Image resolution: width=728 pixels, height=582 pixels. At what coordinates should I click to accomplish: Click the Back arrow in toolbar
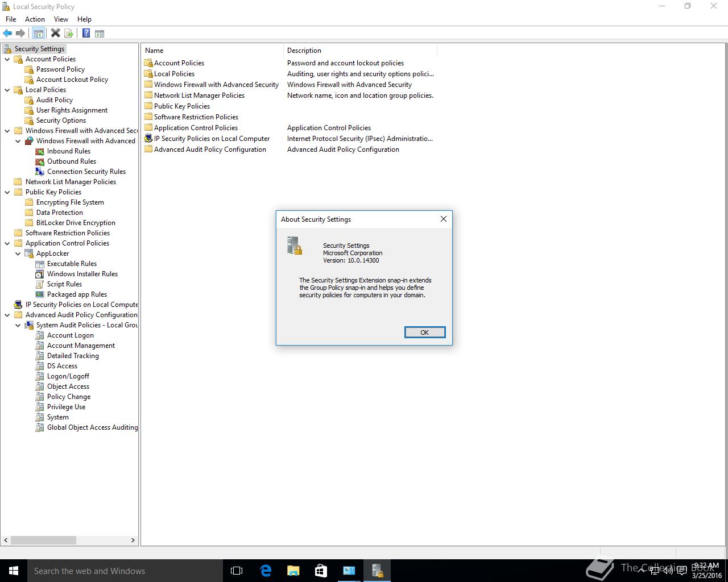pos(7,34)
